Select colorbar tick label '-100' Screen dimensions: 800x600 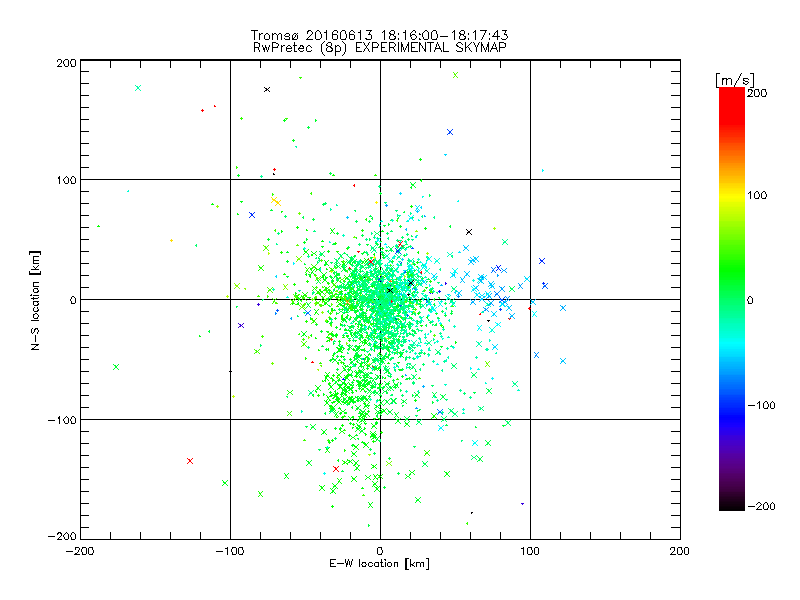(761, 405)
